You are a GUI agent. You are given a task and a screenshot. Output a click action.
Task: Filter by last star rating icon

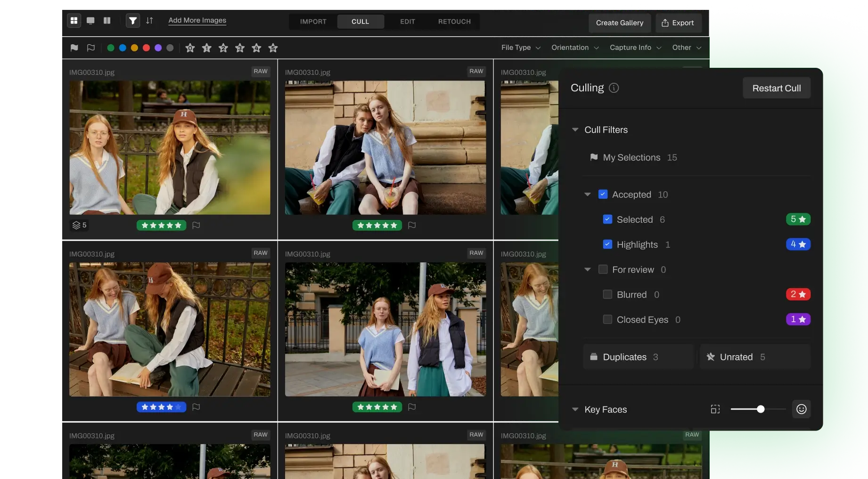273,48
